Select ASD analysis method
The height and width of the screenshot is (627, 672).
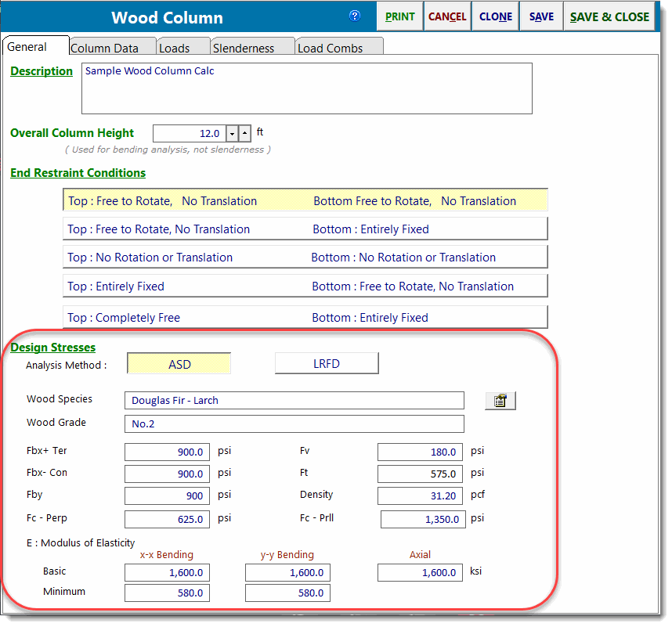[179, 364]
